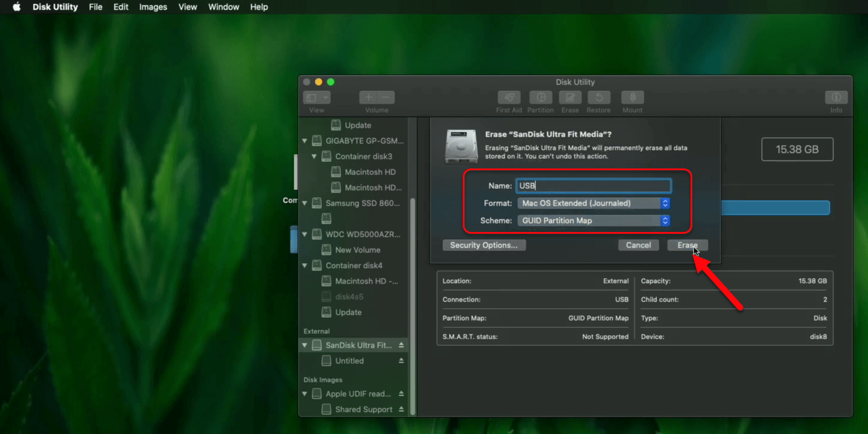This screenshot has height=434, width=868.
Task: Click the Partition Map value GUID Partition Map
Action: (x=598, y=318)
